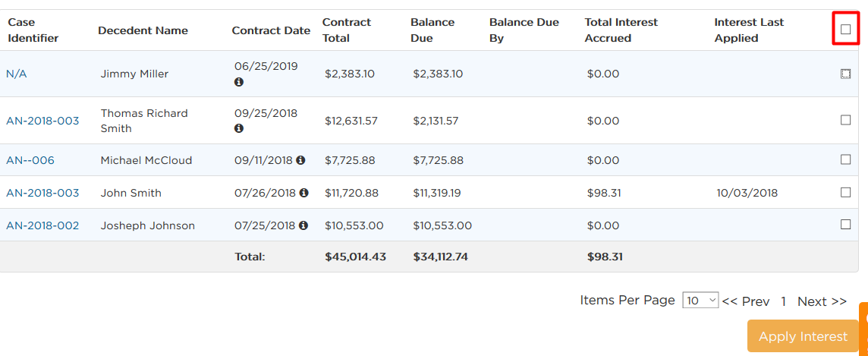
Task: Check the Josheph Johnson row checkbox
Action: click(845, 224)
